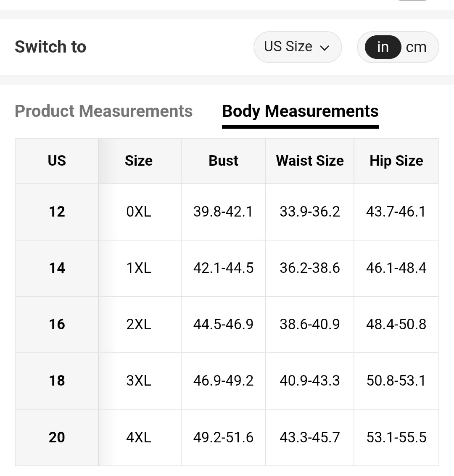Select the US 12 row label

click(57, 212)
